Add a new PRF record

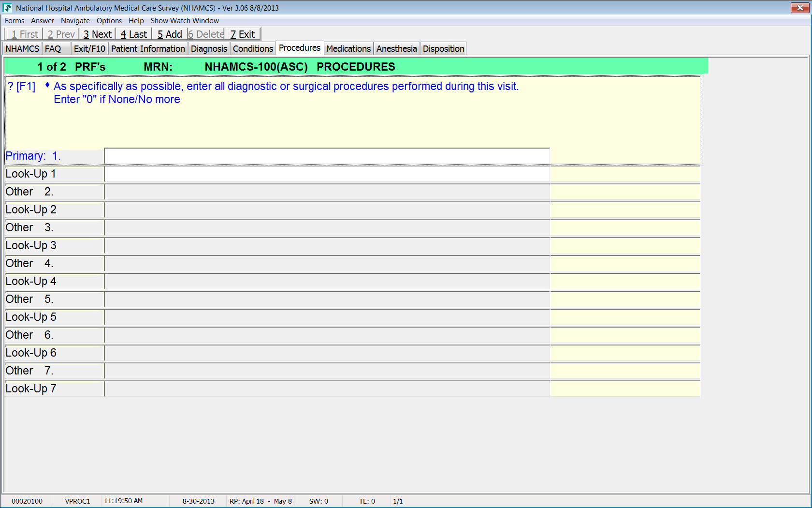pos(170,34)
